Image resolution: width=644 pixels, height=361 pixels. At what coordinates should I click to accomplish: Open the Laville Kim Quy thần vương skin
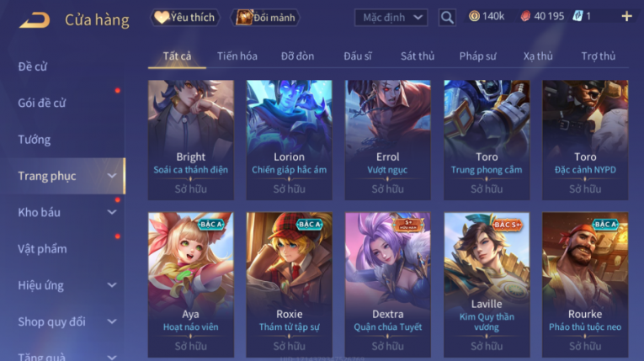tap(487, 284)
